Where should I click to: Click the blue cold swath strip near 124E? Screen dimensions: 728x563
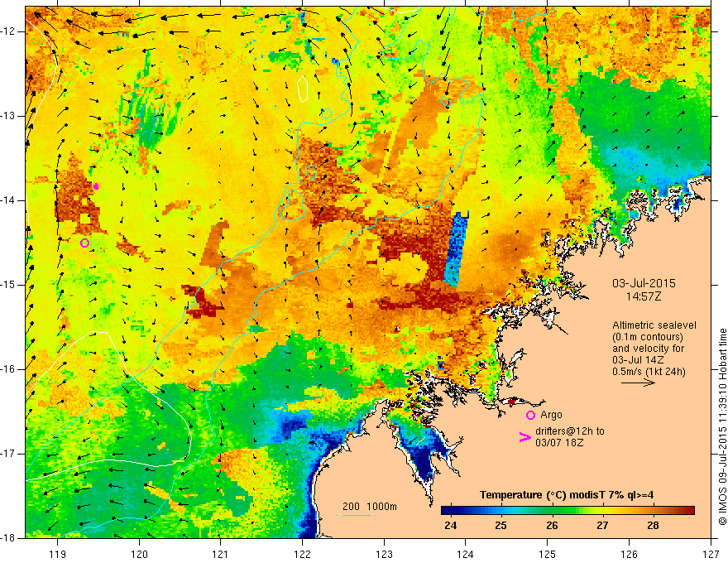[x=457, y=249]
